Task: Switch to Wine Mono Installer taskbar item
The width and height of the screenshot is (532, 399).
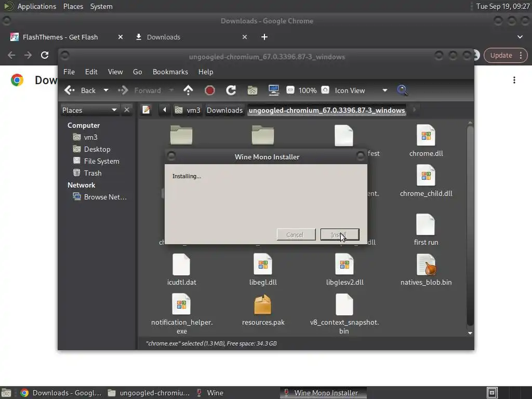Action: 323,393
